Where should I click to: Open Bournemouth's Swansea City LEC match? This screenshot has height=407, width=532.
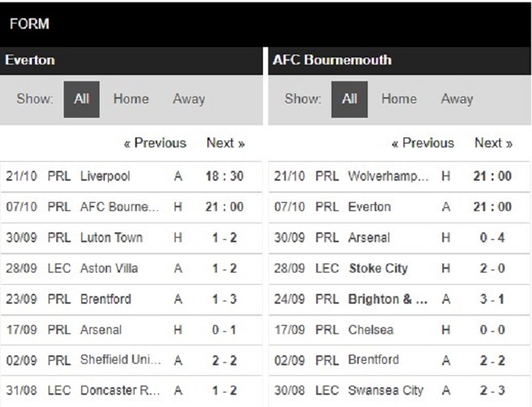pyautogui.click(x=399, y=391)
